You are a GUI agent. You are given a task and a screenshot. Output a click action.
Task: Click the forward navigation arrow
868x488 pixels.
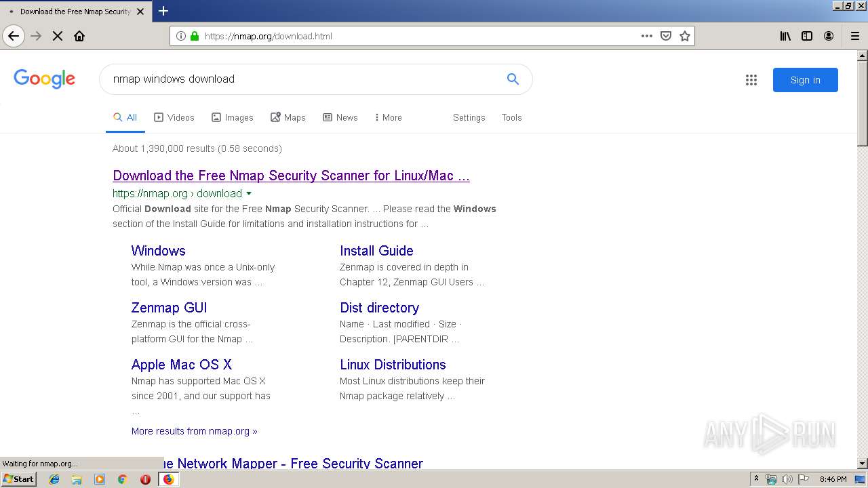tap(36, 36)
